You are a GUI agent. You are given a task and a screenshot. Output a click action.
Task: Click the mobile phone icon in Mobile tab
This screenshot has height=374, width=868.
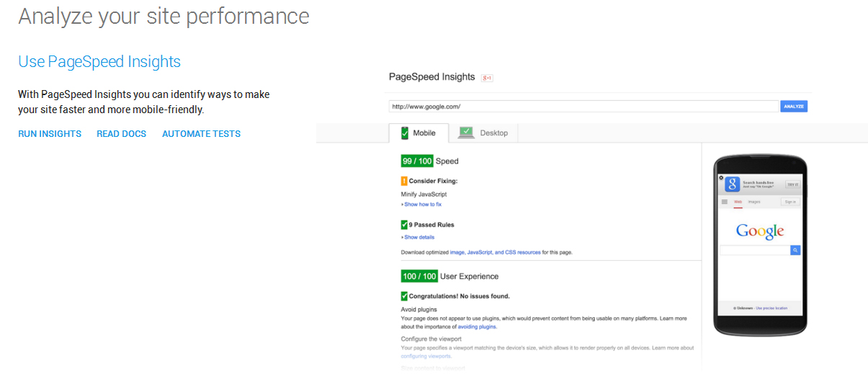pos(405,133)
